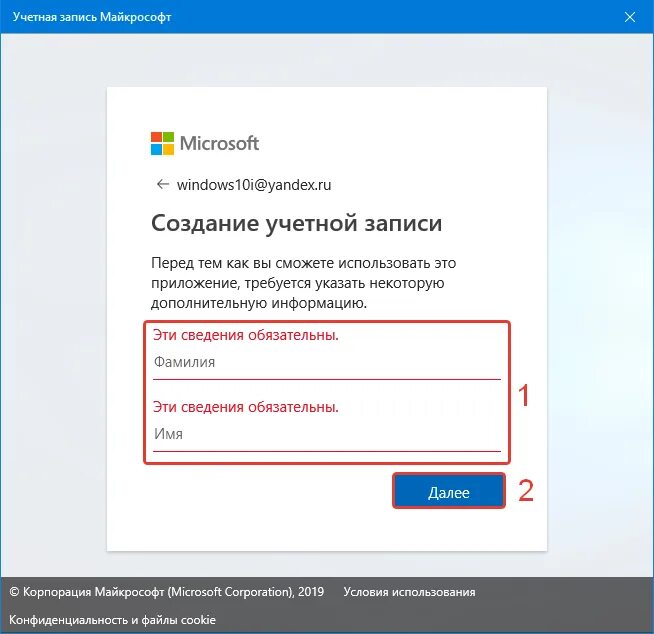Click the windows10i@yandex.ru email address
This screenshot has height=634, width=654.
tap(254, 184)
